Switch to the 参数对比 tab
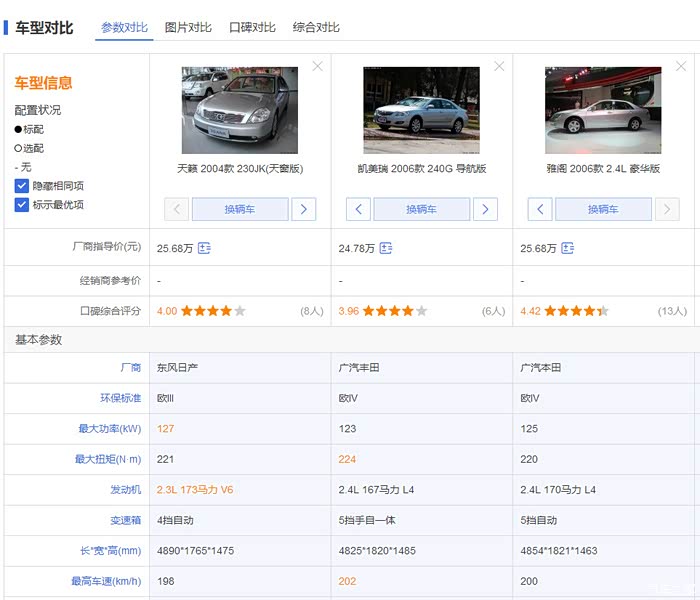Viewport: 700px width, 600px height. pos(124,28)
